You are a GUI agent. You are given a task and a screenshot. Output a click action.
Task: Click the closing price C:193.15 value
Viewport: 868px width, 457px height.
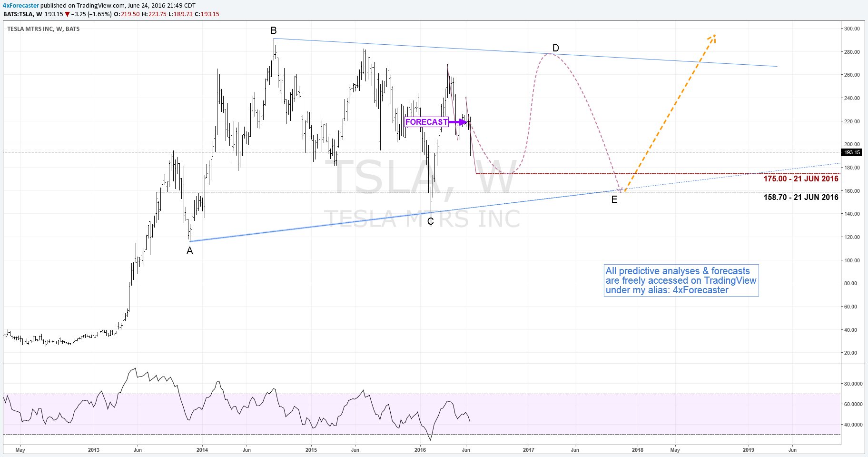click(x=207, y=14)
